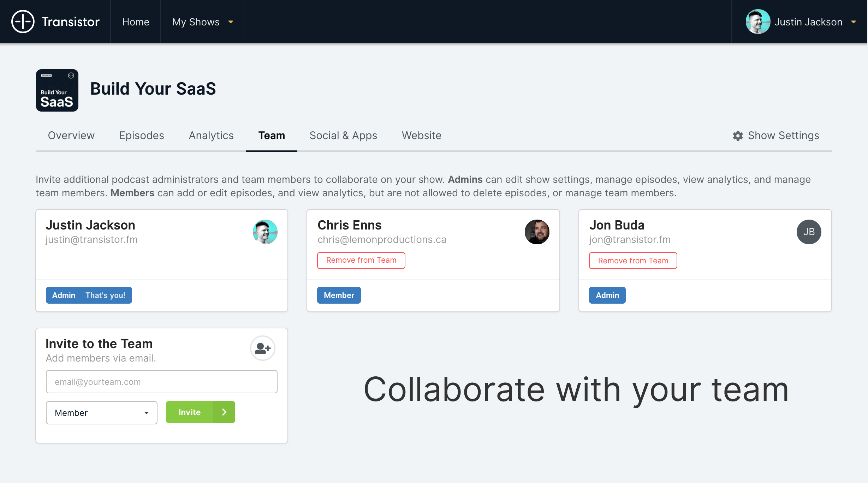Click Jon Buda's JB initials avatar
This screenshot has width=868, height=483.
[x=809, y=232]
